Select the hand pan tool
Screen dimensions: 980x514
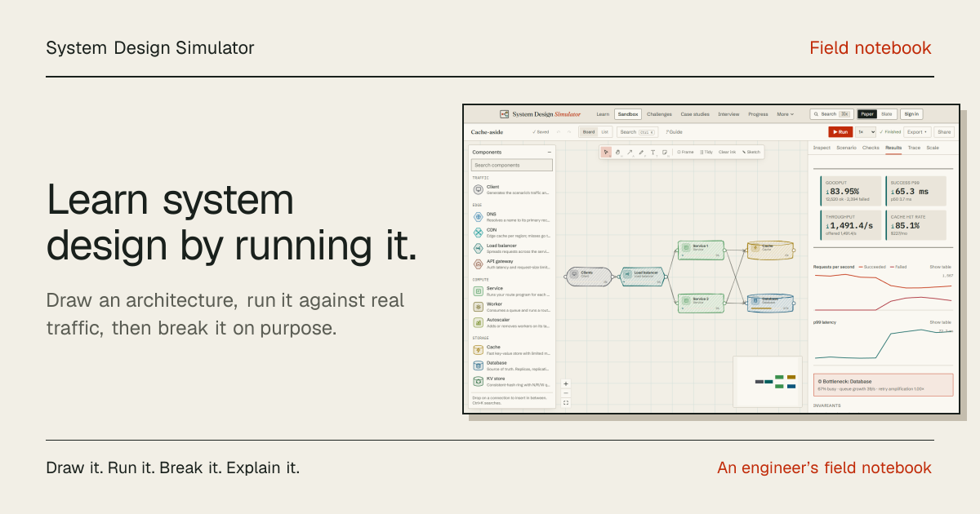pyautogui.click(x=617, y=152)
